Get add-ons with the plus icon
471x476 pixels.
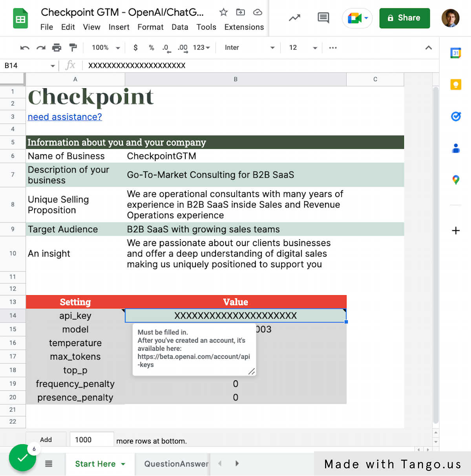point(456,230)
